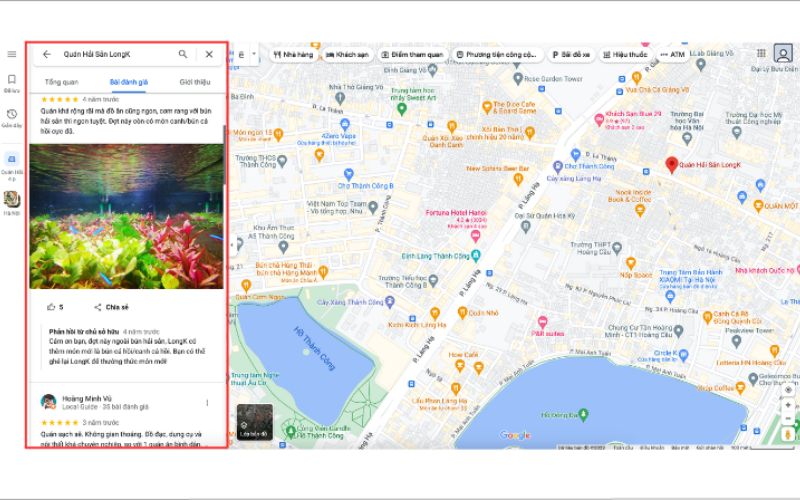Screen dimensions: 800x500
Task: Filter map by Bãi đỗ xe chip
Action: (x=571, y=55)
